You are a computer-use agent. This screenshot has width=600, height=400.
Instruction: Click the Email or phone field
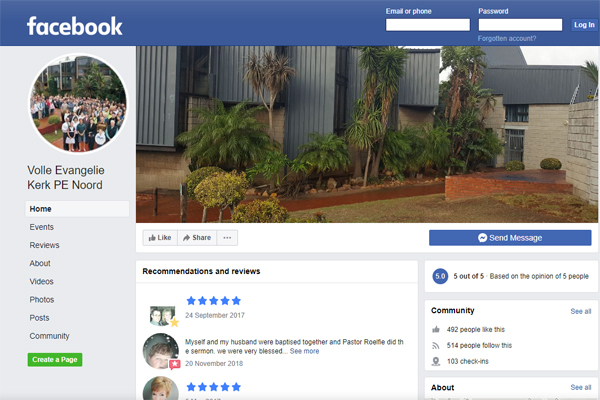pyautogui.click(x=427, y=25)
